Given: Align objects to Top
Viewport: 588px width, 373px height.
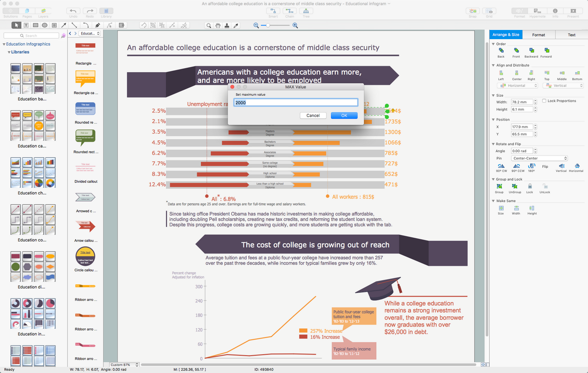Looking at the screenshot, I should tap(547, 73).
